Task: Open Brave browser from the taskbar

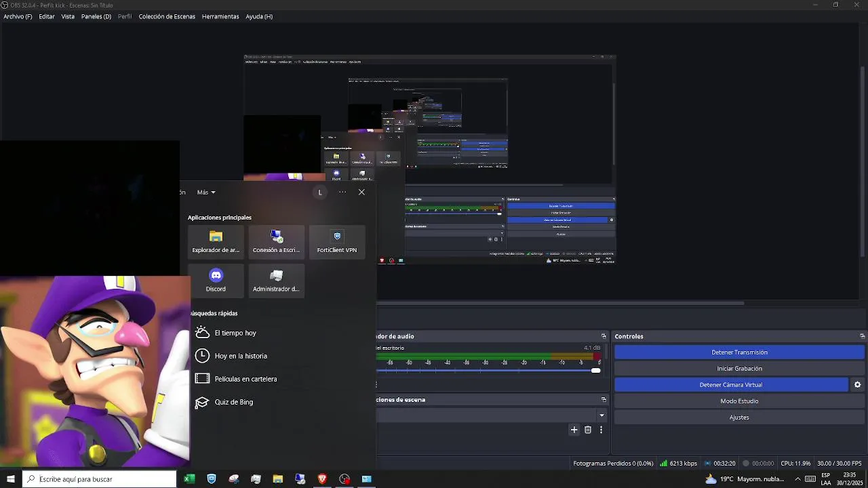Action: click(322, 479)
